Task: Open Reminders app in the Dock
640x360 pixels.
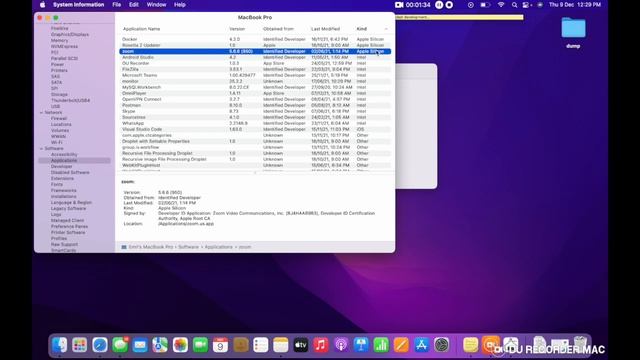Action: pyautogui.click(x=260, y=345)
